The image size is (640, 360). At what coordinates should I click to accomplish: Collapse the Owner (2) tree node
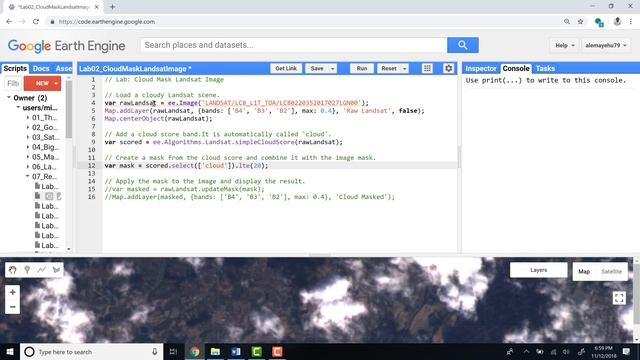click(x=9, y=98)
